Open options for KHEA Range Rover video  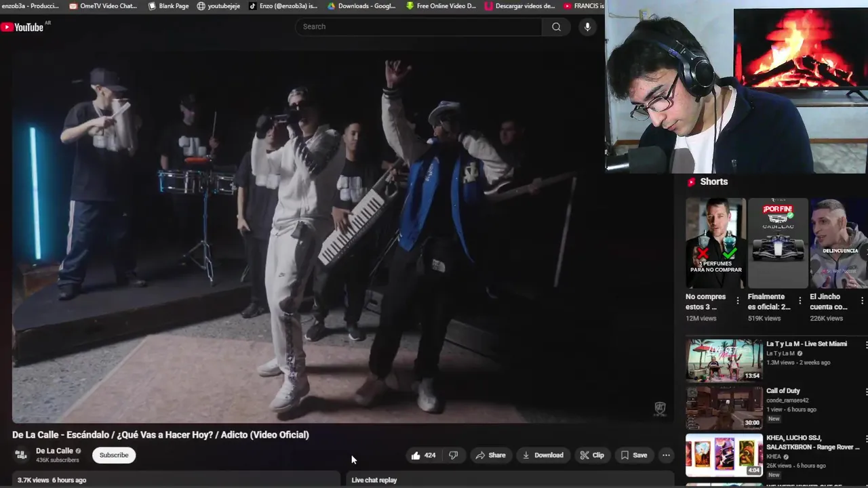(866, 439)
